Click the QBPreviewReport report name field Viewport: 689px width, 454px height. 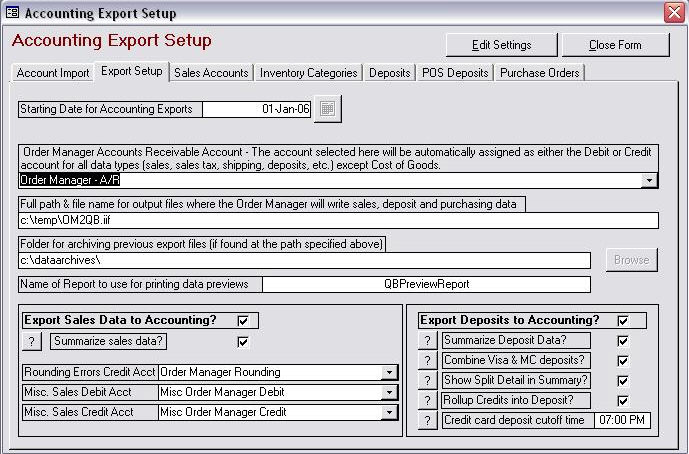point(426,284)
